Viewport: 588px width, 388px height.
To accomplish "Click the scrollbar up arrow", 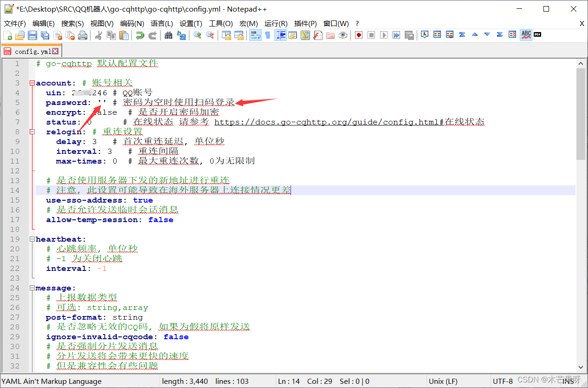I will click(x=581, y=63).
